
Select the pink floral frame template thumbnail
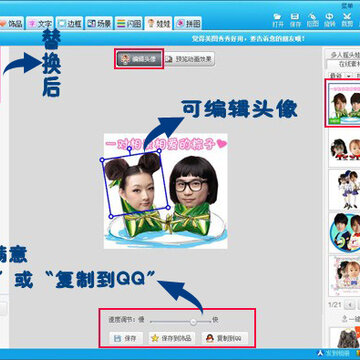coord(345,275)
